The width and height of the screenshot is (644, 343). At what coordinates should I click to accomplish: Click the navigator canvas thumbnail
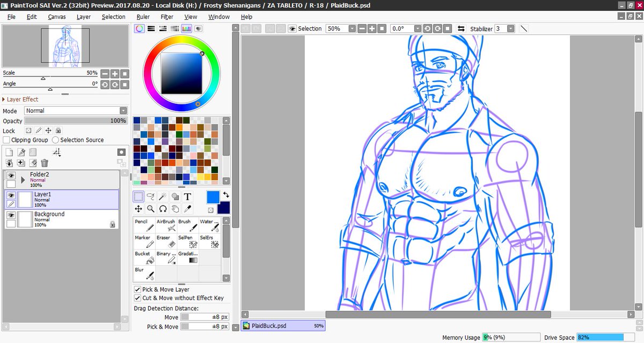(65, 46)
